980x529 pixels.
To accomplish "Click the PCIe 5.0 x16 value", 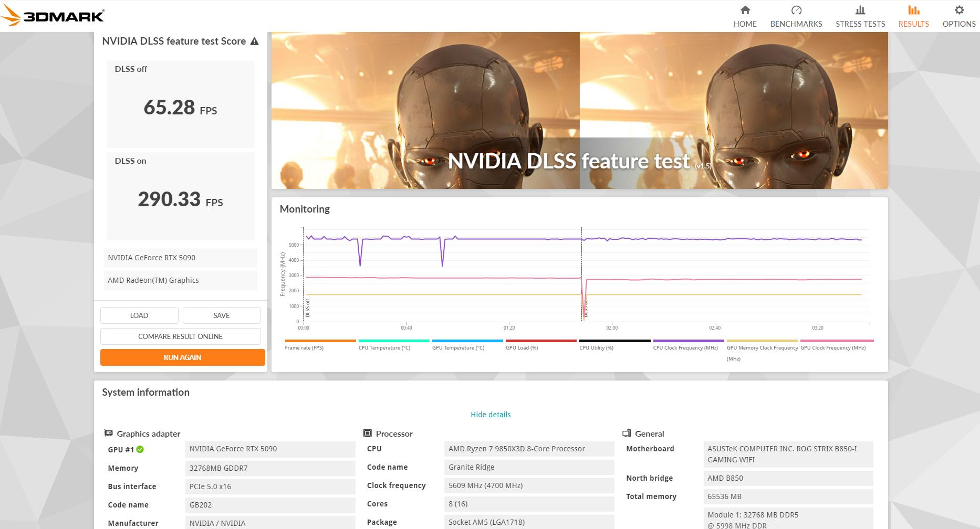I will (x=270, y=486).
